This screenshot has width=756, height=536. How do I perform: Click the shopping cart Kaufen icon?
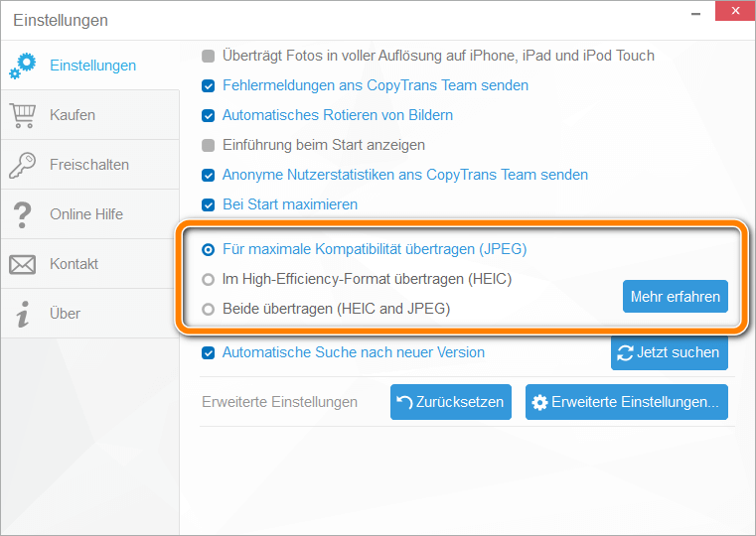23,115
